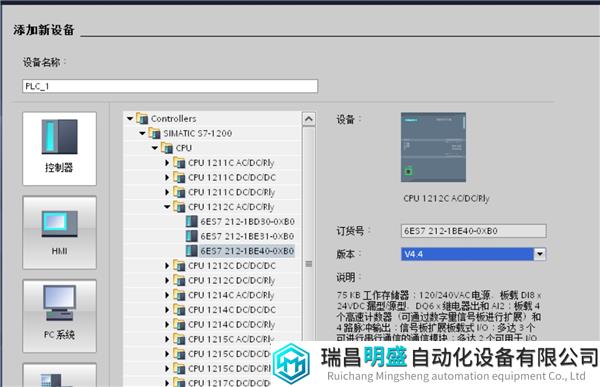The image size is (600, 387).
Task: Click the Controllers folder icon
Action: pyautogui.click(x=142, y=118)
